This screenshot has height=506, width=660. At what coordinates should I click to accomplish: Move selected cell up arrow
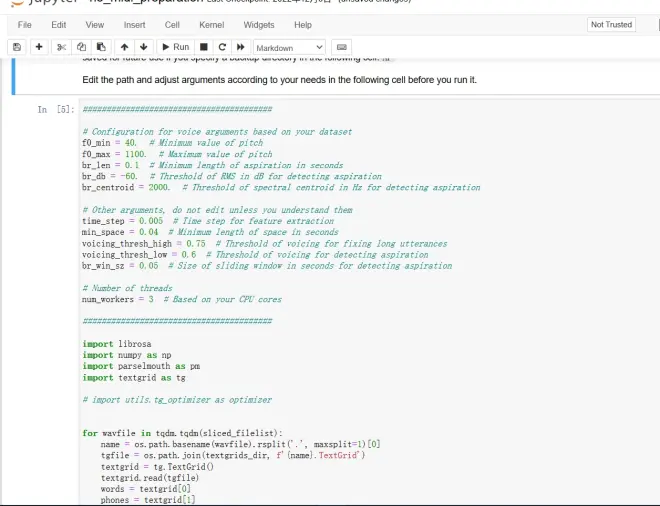pos(124,47)
